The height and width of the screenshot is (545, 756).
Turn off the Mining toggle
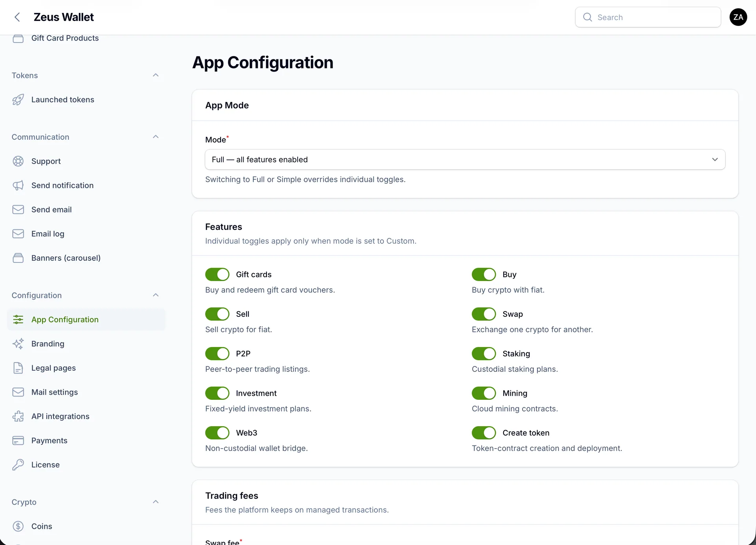pyautogui.click(x=484, y=393)
